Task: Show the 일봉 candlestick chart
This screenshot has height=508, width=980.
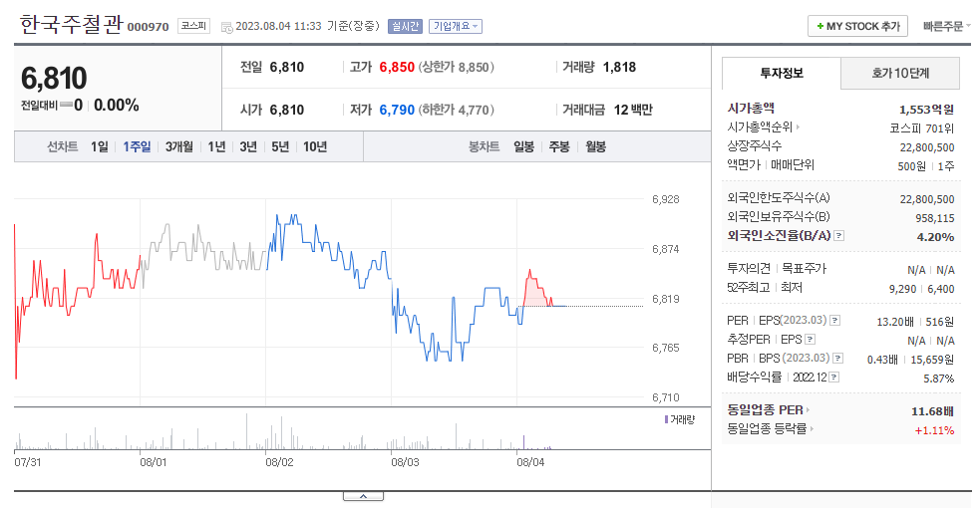Action: tap(523, 146)
